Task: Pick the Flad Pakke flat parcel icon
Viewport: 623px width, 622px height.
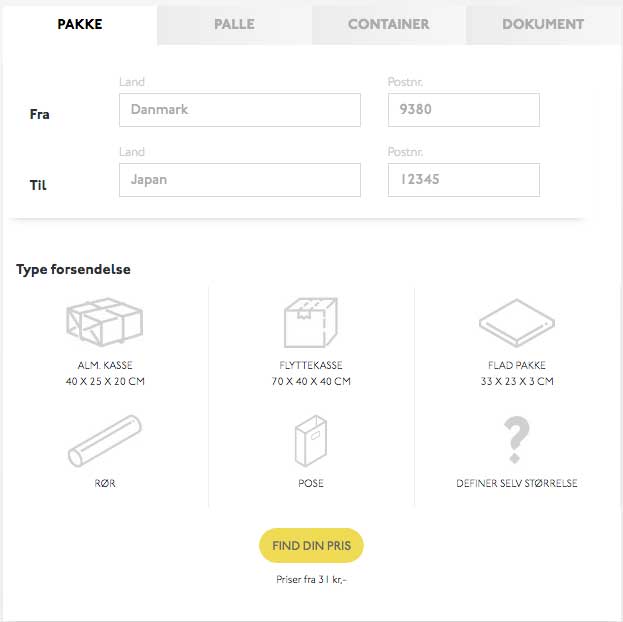Action: (x=516, y=323)
